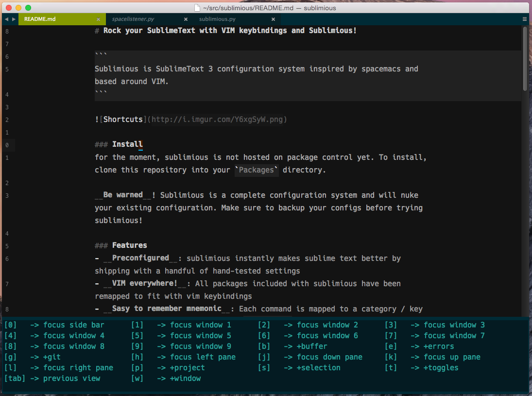Image resolution: width=532 pixels, height=396 pixels.
Task: Click the Features heading line
Action: pos(121,245)
